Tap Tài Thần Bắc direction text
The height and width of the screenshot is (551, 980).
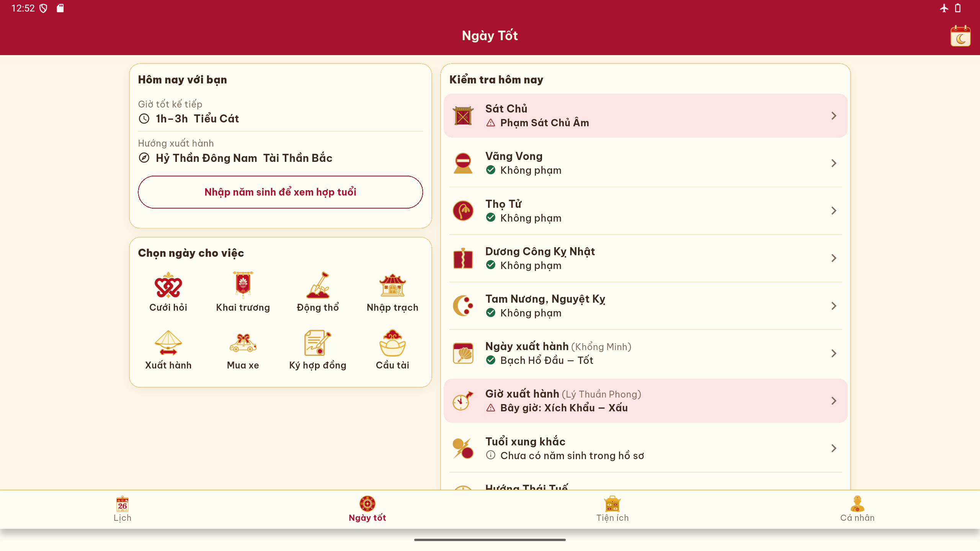click(297, 158)
